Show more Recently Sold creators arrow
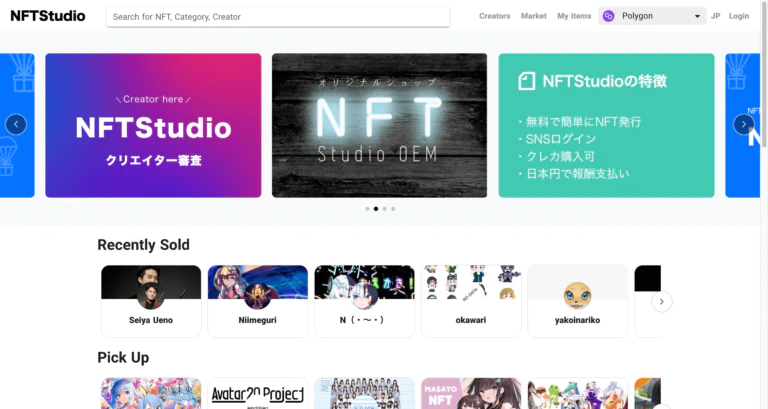Viewport: 768px width, 409px height. [661, 302]
